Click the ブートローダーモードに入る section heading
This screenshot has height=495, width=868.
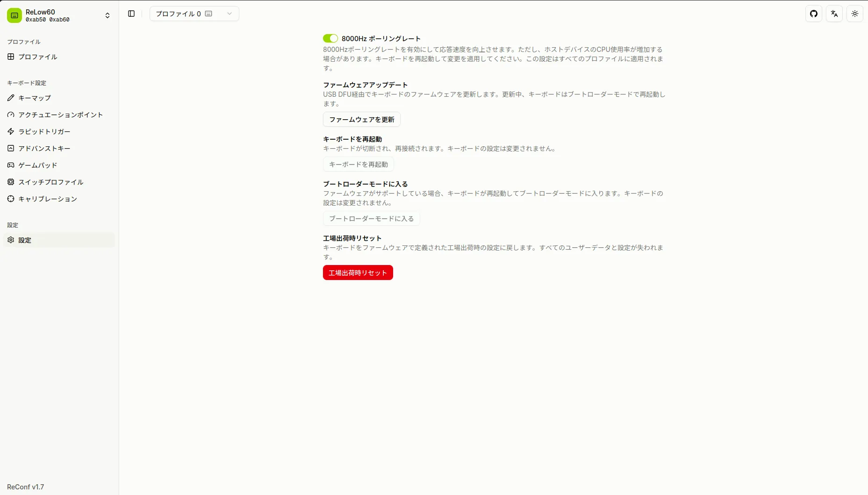(366, 184)
